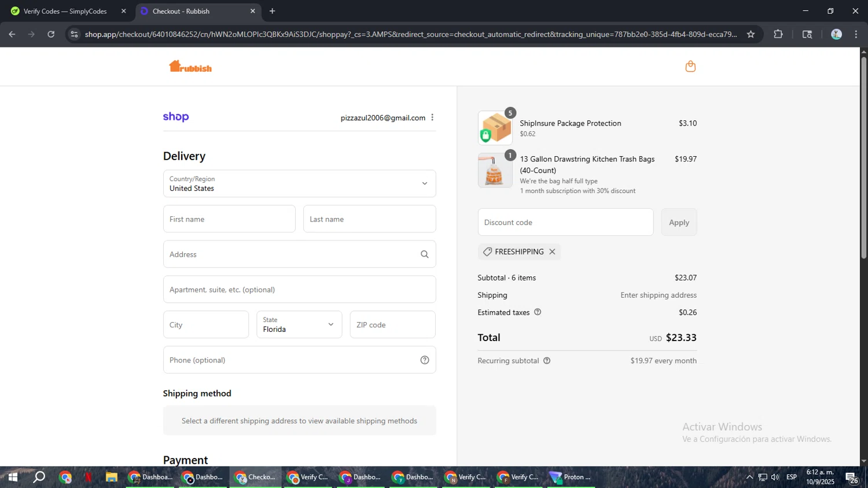Open Chrome three-dot menu
868x488 pixels.
(x=856, y=34)
